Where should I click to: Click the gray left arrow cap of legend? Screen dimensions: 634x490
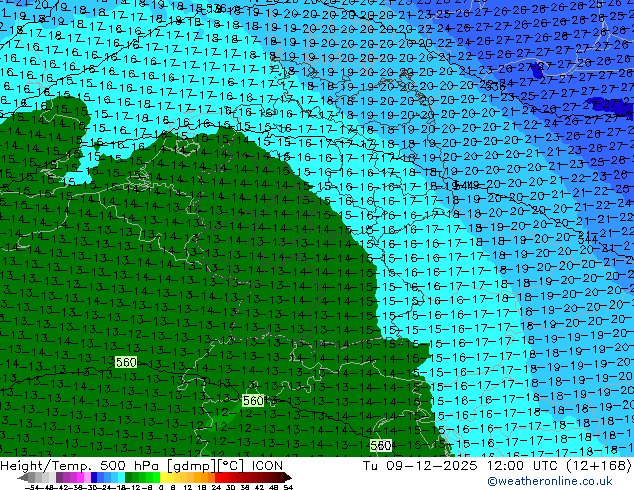coord(23,477)
